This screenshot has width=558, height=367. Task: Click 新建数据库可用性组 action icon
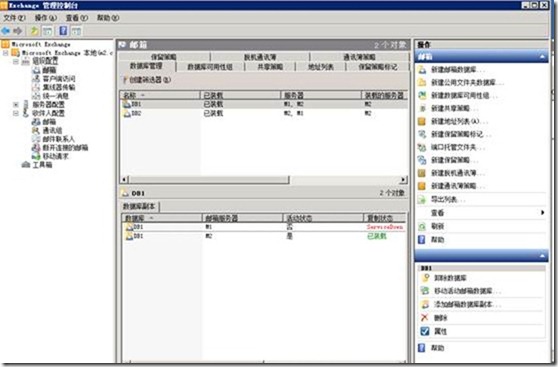pyautogui.click(x=422, y=95)
